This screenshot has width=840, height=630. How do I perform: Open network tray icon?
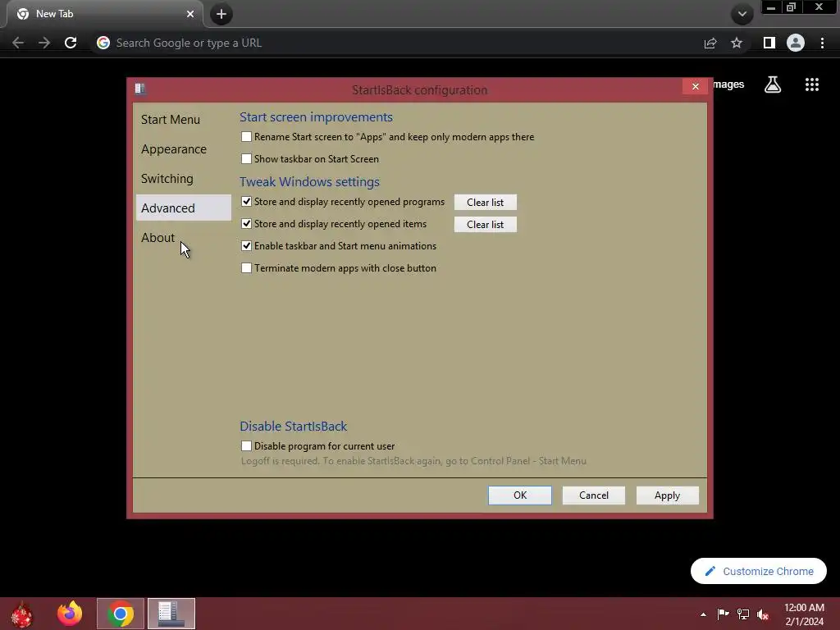[743, 614]
